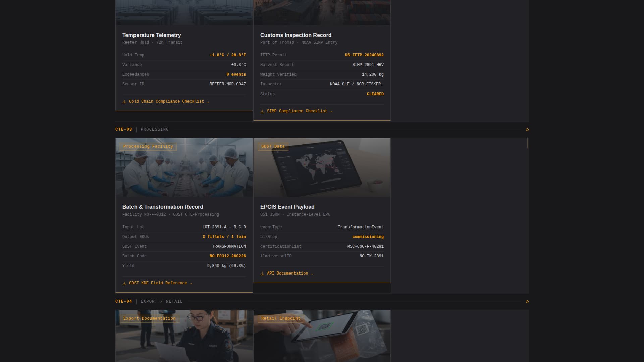Click the Processing Facility image tag
644x362 pixels.
[148, 146]
